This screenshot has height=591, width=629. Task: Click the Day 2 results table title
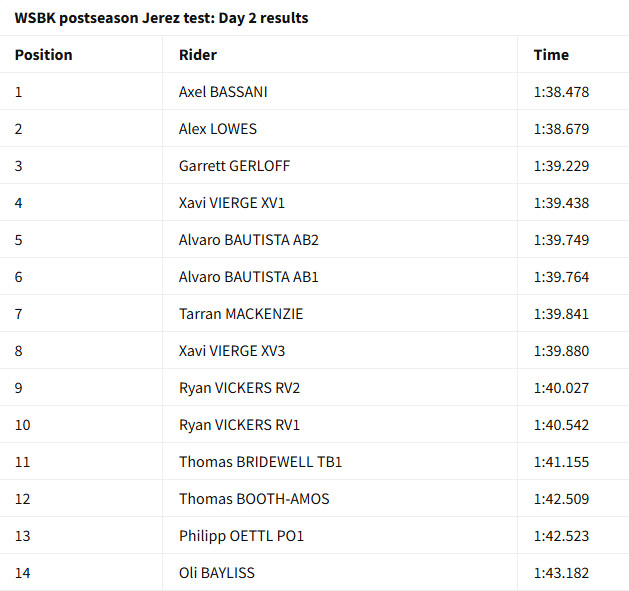point(161,18)
